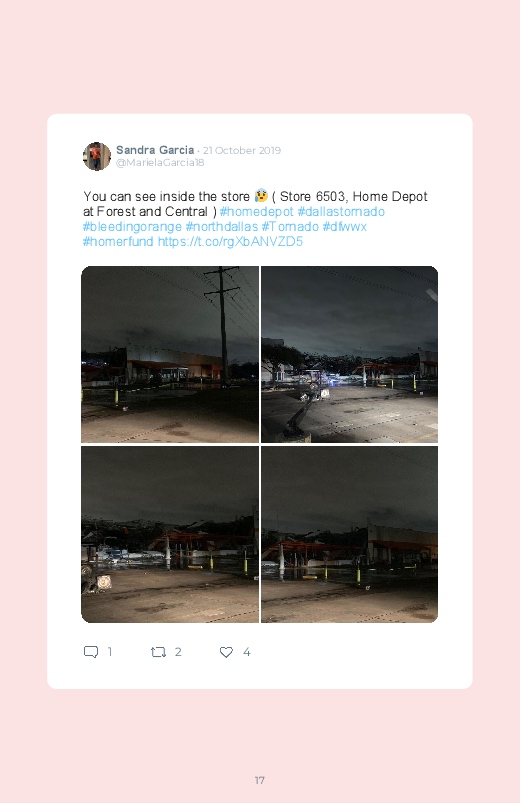Image resolution: width=520 pixels, height=803 pixels.
Task: Open top-right photo with fallen light pole
Action: coord(349,354)
